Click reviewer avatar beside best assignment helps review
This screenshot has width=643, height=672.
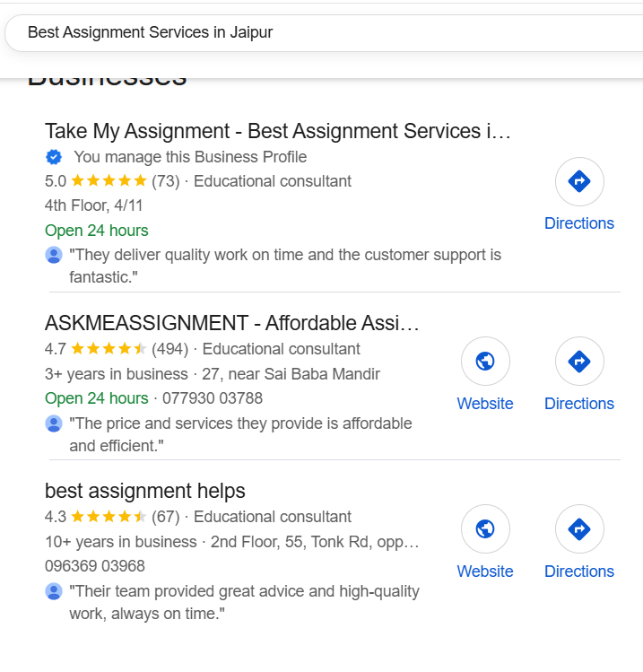coord(54,591)
